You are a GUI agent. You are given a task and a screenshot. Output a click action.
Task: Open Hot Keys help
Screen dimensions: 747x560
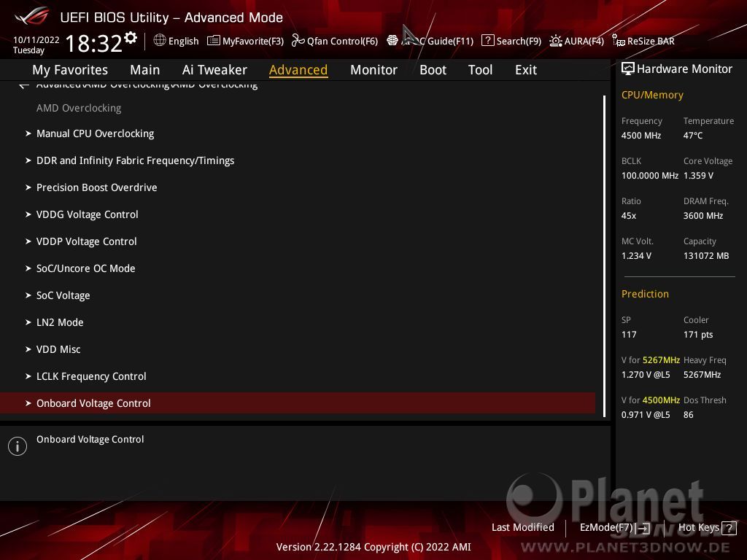point(698,528)
